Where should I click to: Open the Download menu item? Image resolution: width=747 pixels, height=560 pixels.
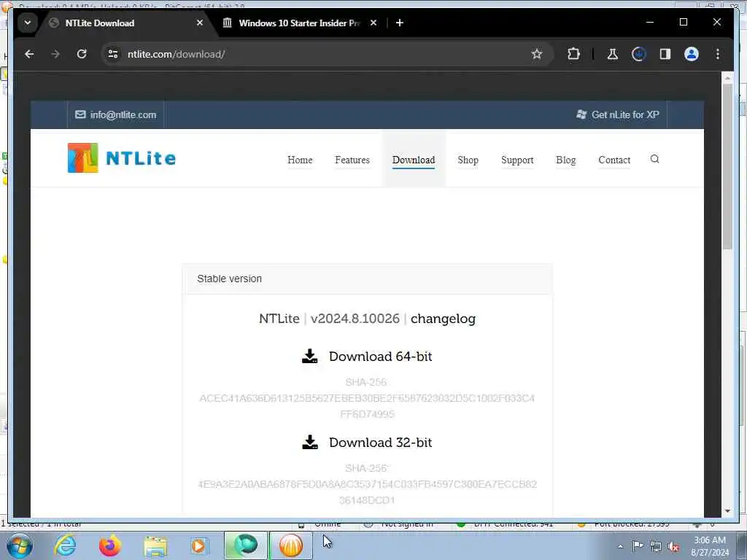414,160
